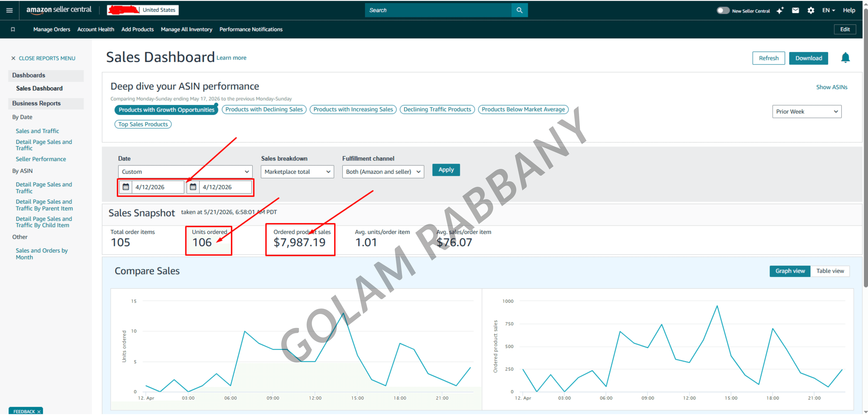The image size is (868, 415).
Task: Go to Manage All Inventory
Action: [186, 29]
